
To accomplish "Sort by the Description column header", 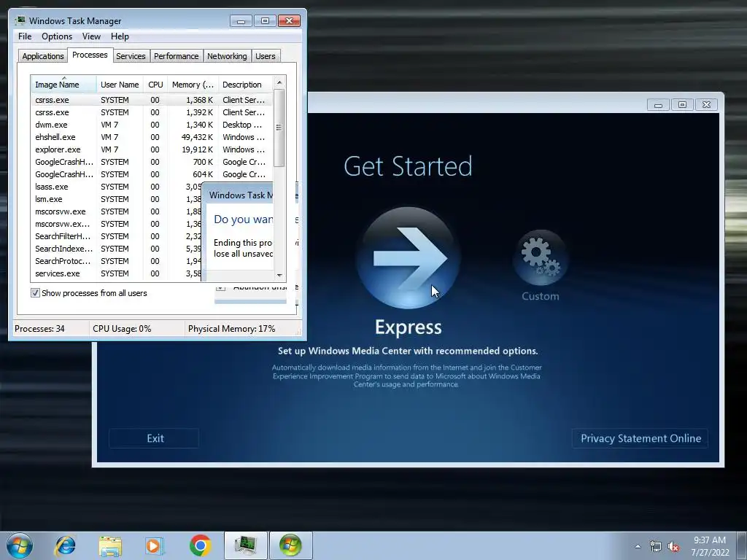I will 245,85.
